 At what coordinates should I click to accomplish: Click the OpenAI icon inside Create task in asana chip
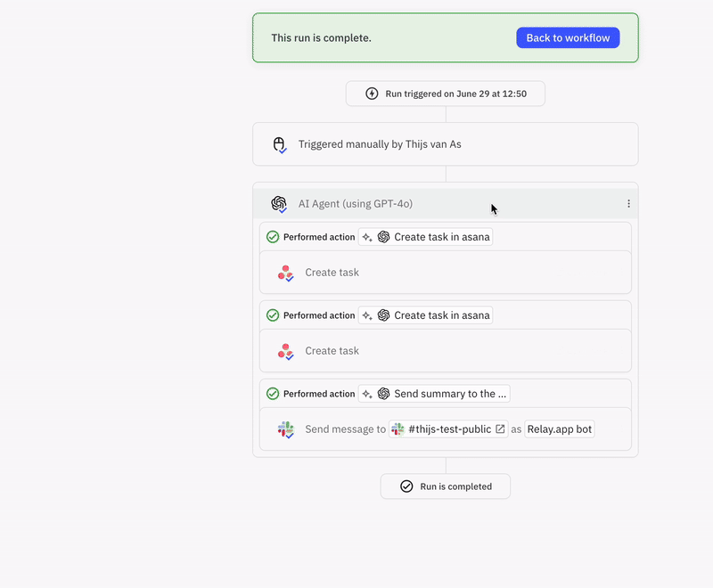coord(383,237)
